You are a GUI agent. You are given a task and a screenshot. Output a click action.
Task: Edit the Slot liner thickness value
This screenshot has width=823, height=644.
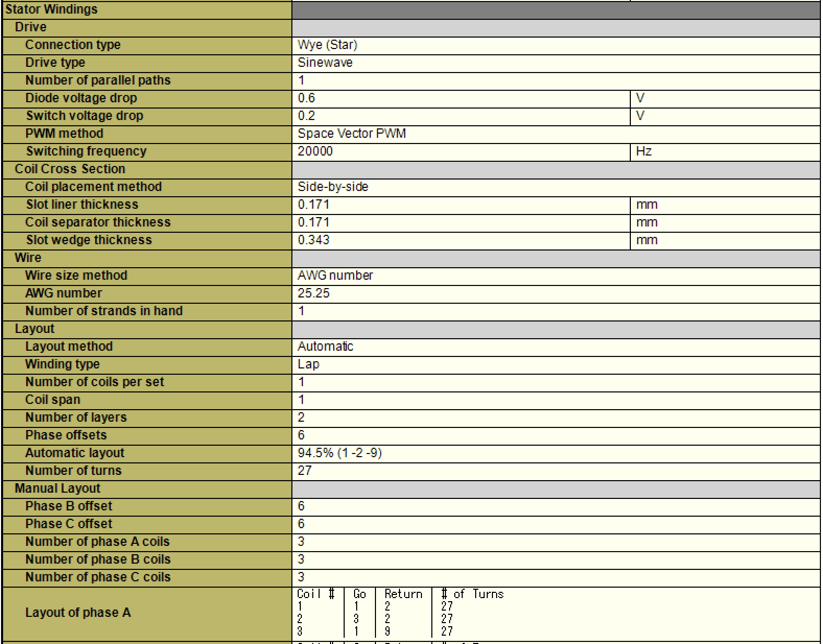click(x=313, y=205)
